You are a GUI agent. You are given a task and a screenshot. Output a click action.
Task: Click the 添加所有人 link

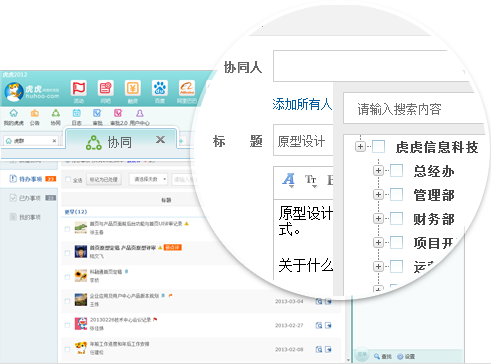pos(302,104)
